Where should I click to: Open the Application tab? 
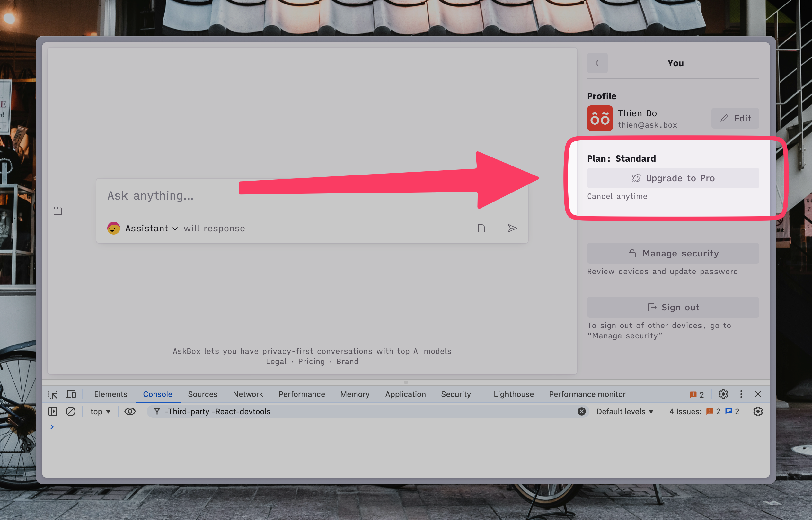pos(405,394)
